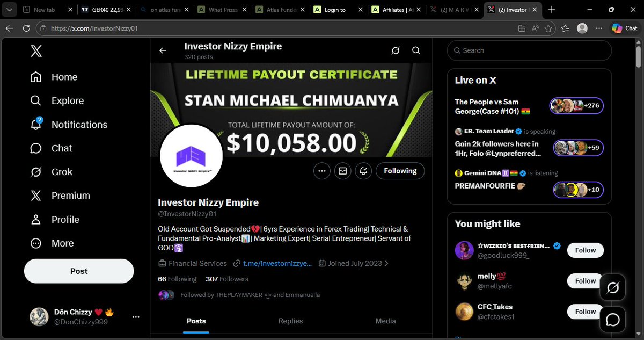The image size is (644, 340).
Task: Open the profile more options ellipsis
Action: coord(322,171)
